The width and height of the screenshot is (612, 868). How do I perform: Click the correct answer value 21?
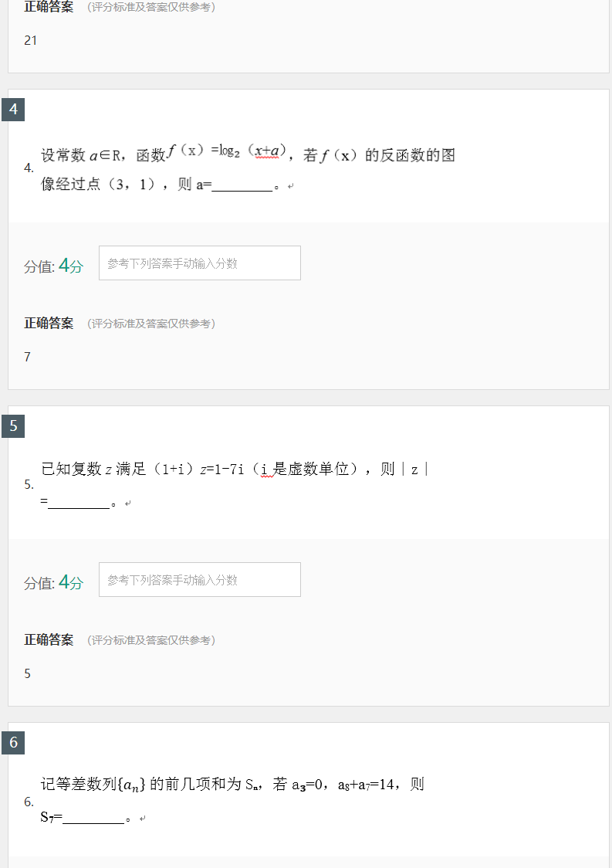pyautogui.click(x=30, y=40)
